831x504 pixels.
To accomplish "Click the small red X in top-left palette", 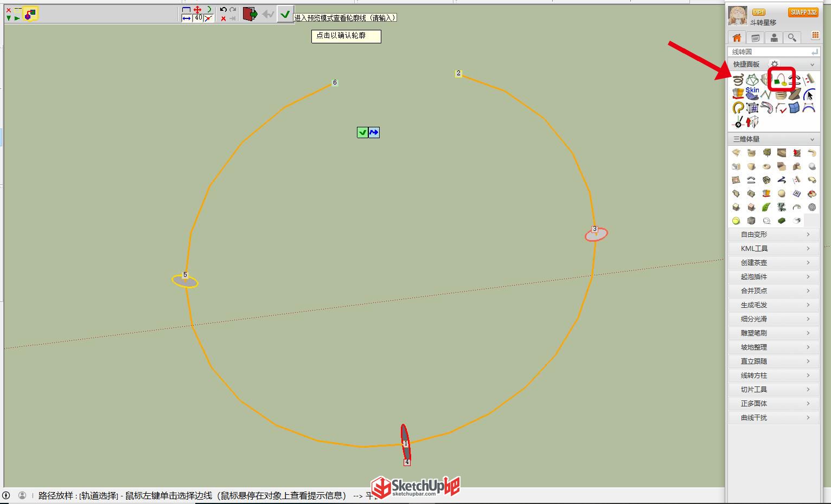I will 8,10.
